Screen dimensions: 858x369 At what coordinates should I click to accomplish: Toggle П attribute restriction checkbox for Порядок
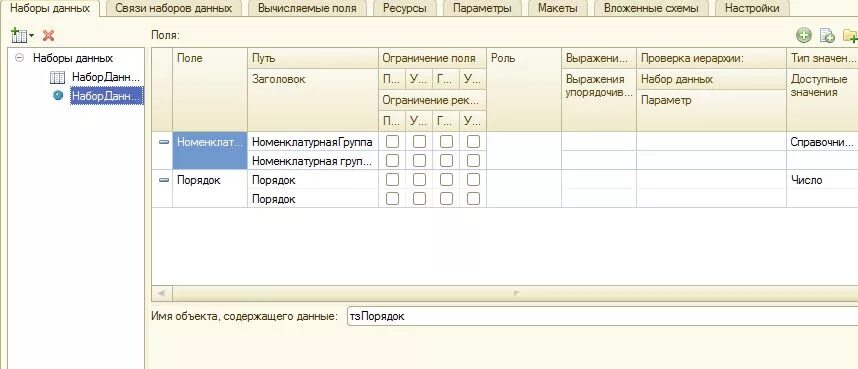pyautogui.click(x=392, y=199)
